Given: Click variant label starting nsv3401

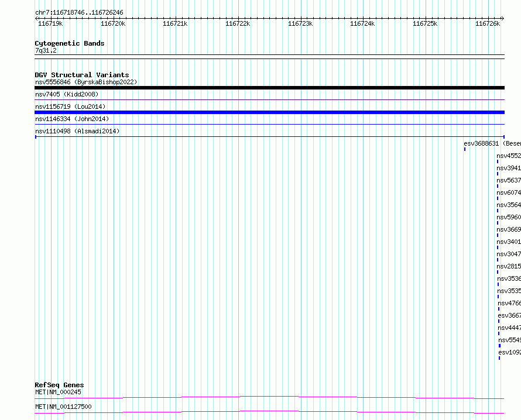Looking at the screenshot, I should [x=509, y=242].
